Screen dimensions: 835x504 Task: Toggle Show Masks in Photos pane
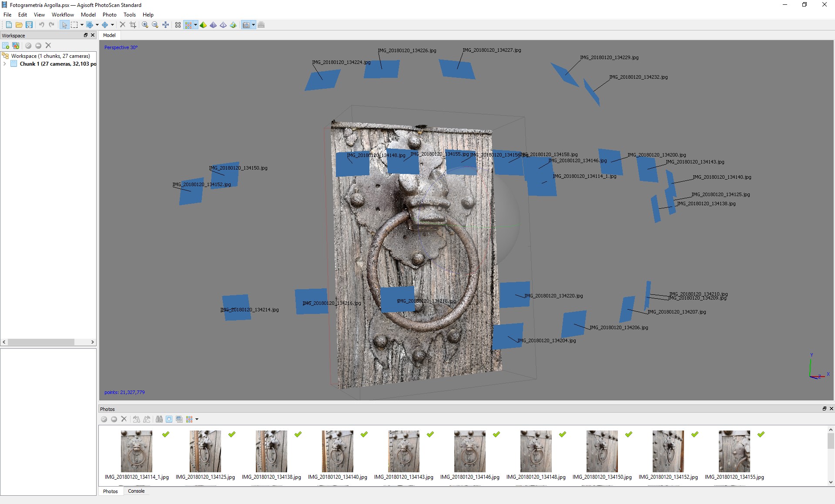tap(169, 419)
